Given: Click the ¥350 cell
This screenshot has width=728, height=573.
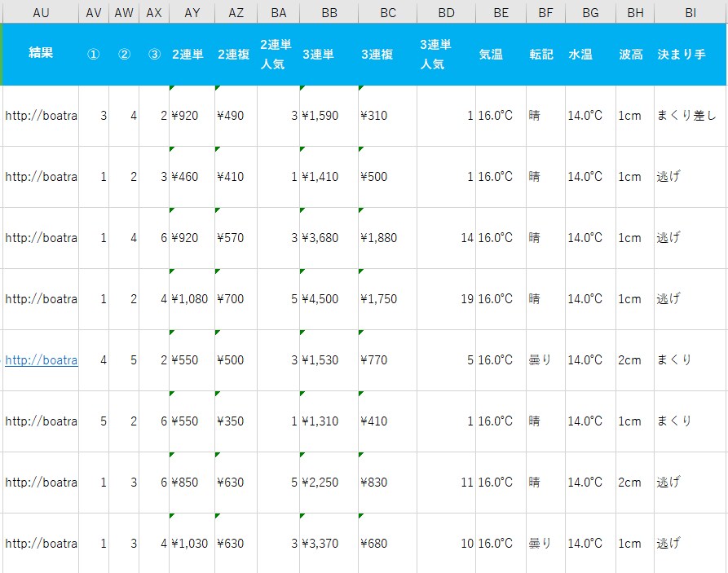Looking at the screenshot, I should tap(236, 421).
